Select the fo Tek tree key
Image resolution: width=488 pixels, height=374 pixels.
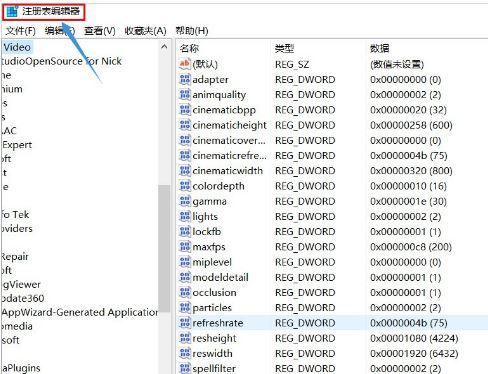pyautogui.click(x=15, y=214)
